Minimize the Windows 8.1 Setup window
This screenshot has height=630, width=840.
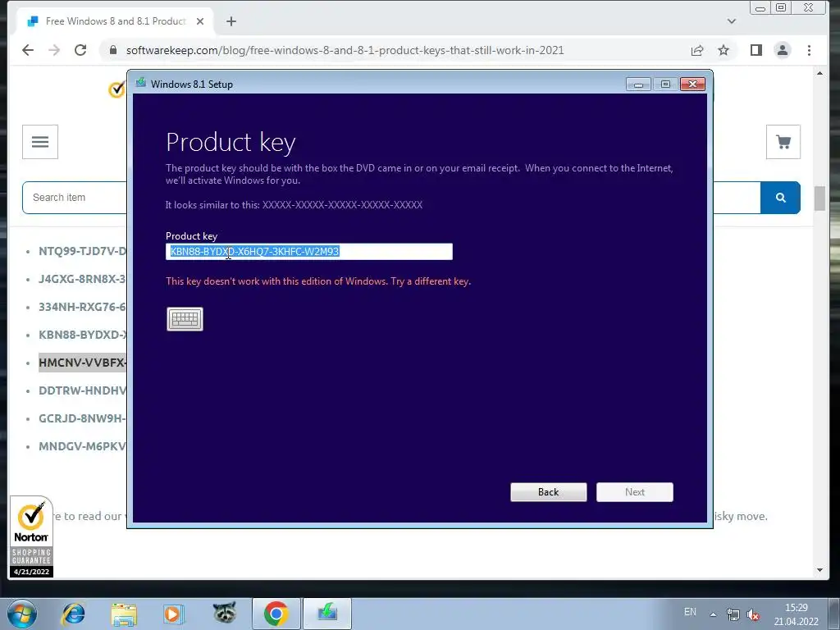coord(638,84)
